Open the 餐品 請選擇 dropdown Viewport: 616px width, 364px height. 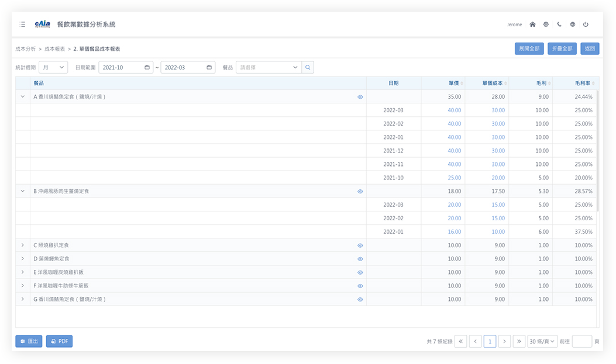click(x=269, y=67)
